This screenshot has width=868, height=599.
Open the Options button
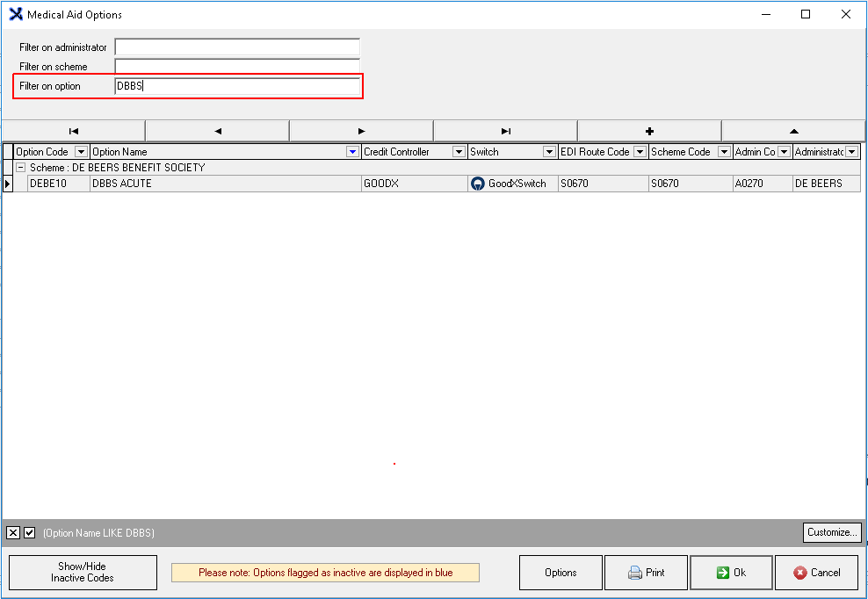[561, 573]
